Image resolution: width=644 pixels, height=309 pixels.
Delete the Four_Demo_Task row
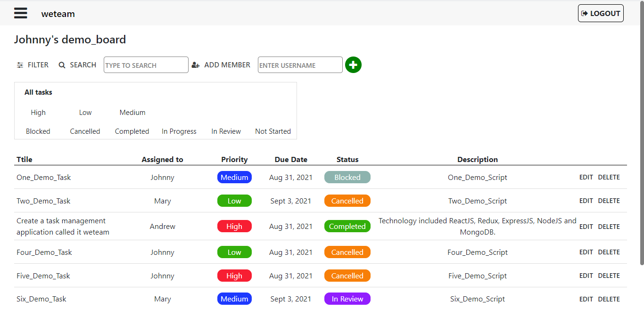pyautogui.click(x=609, y=252)
